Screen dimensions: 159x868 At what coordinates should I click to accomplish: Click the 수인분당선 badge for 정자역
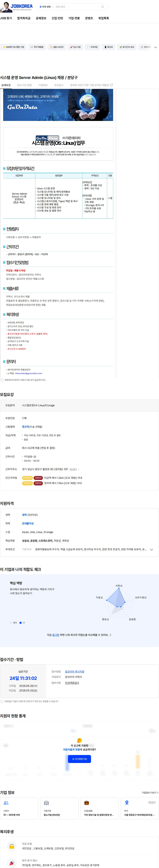pos(27,483)
